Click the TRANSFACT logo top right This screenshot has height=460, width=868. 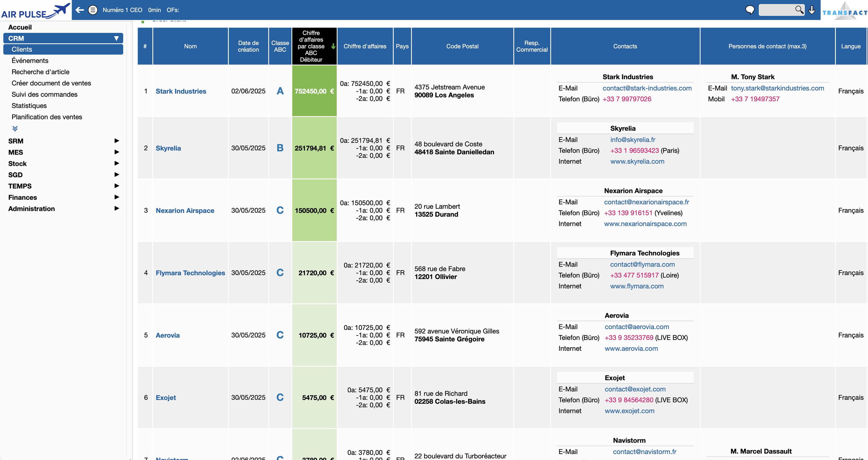[844, 10]
